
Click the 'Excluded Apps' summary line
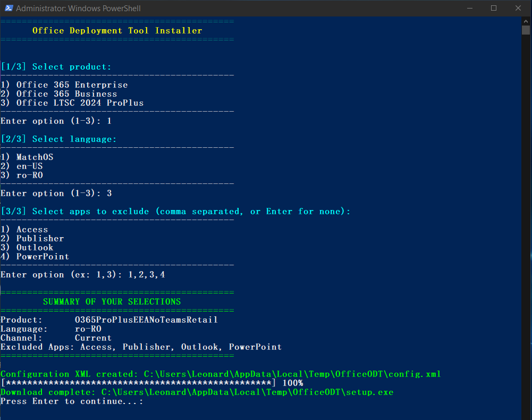pyautogui.click(x=141, y=347)
